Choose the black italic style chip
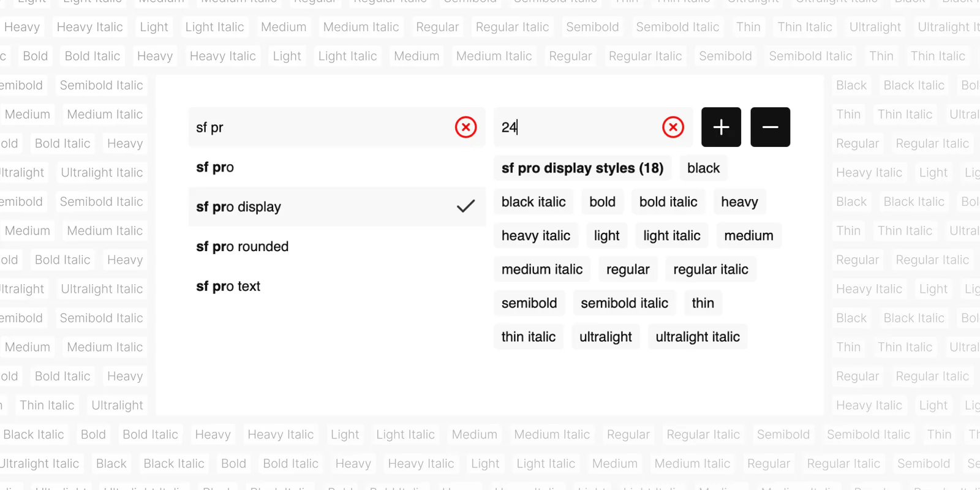 coord(533,202)
